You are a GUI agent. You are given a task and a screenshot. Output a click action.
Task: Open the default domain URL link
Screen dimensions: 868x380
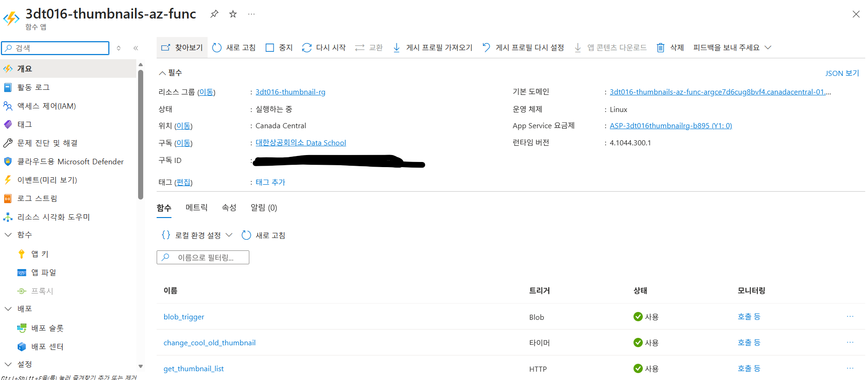720,92
